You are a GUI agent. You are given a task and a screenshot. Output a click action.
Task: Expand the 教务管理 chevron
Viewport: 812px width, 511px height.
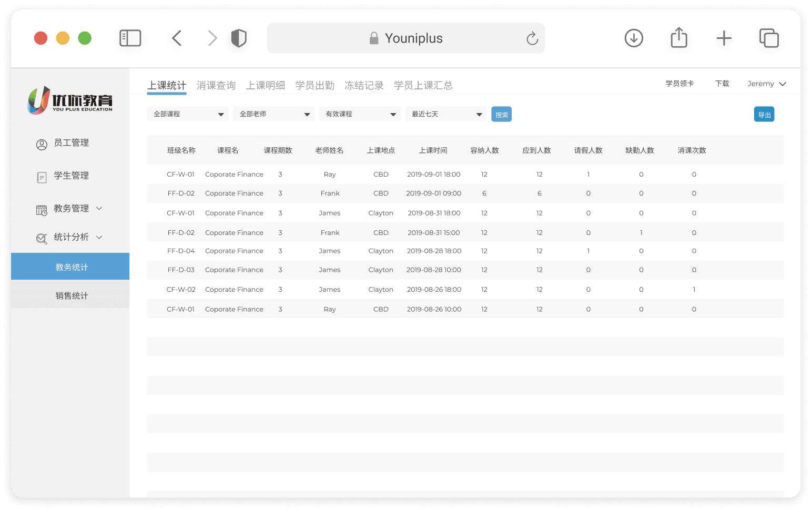(x=99, y=209)
